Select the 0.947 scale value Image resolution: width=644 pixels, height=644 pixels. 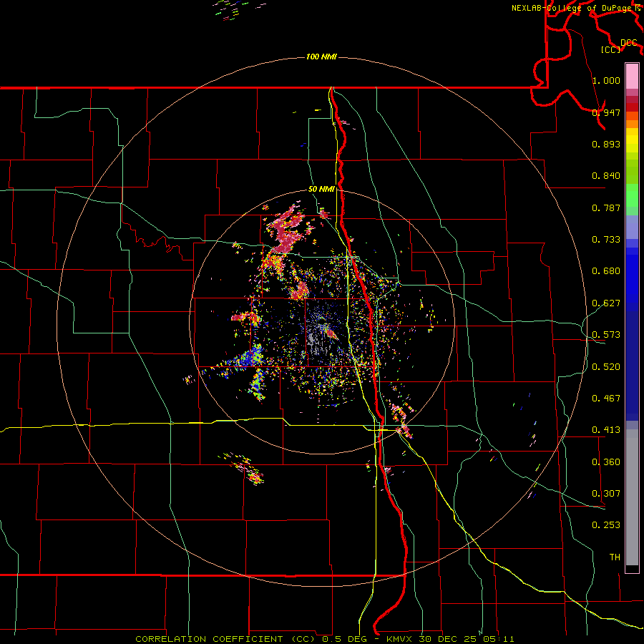606,112
